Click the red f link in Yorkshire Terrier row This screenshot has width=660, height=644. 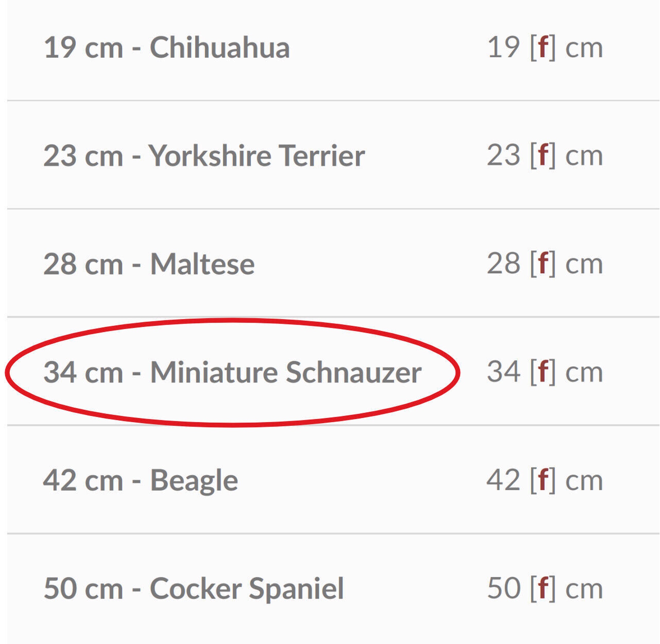click(x=543, y=155)
